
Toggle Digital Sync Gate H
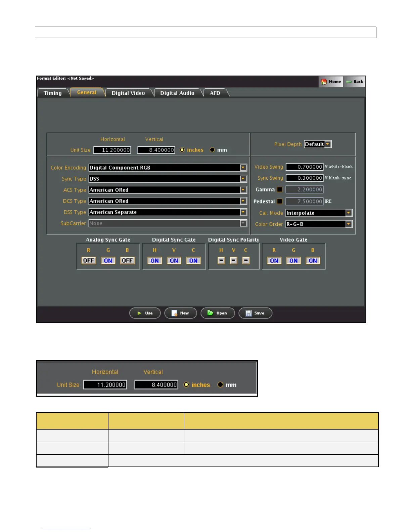click(x=154, y=261)
